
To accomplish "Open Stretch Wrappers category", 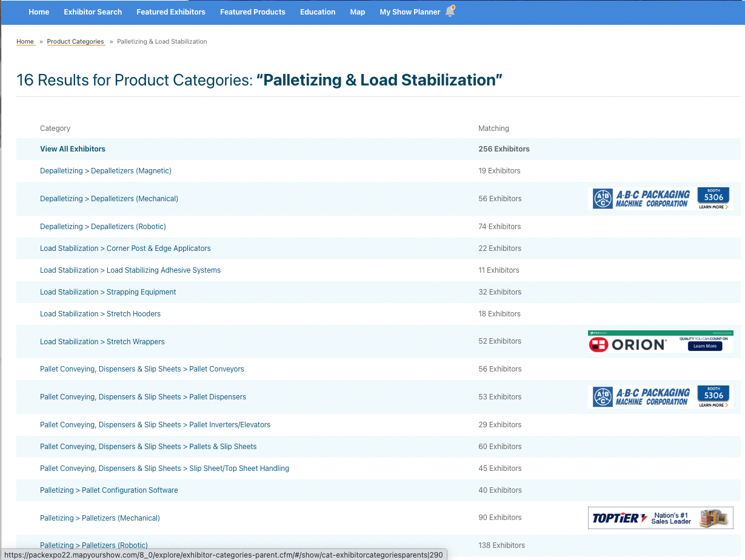I will tap(102, 341).
